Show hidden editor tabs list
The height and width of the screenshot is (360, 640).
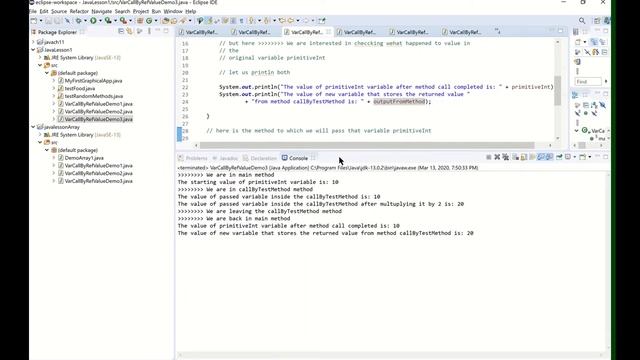497,31
